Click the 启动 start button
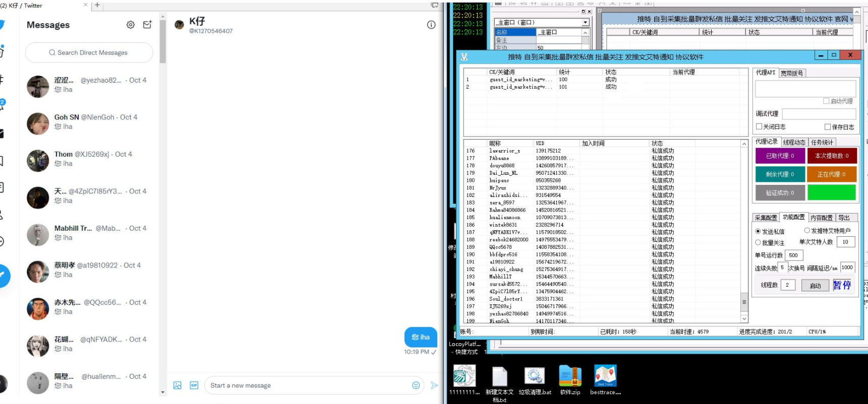This screenshot has width=868, height=404. click(x=815, y=286)
